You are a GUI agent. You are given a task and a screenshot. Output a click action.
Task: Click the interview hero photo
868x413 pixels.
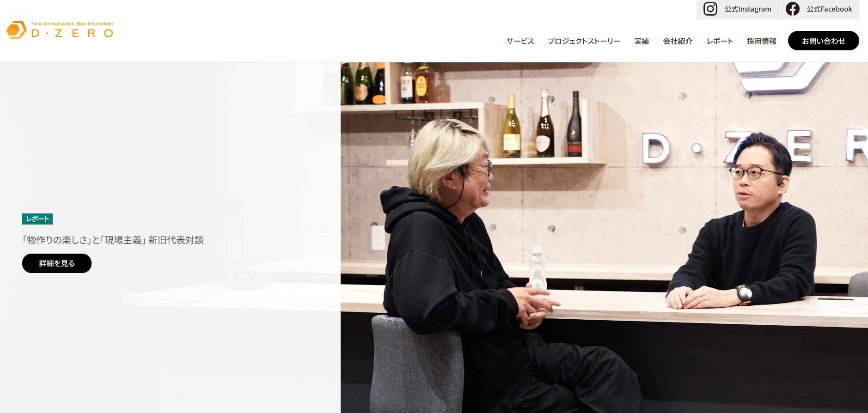(x=604, y=237)
